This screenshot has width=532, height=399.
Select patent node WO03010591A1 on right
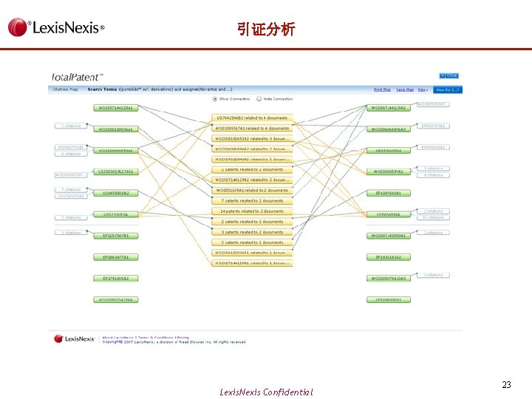[x=389, y=171]
